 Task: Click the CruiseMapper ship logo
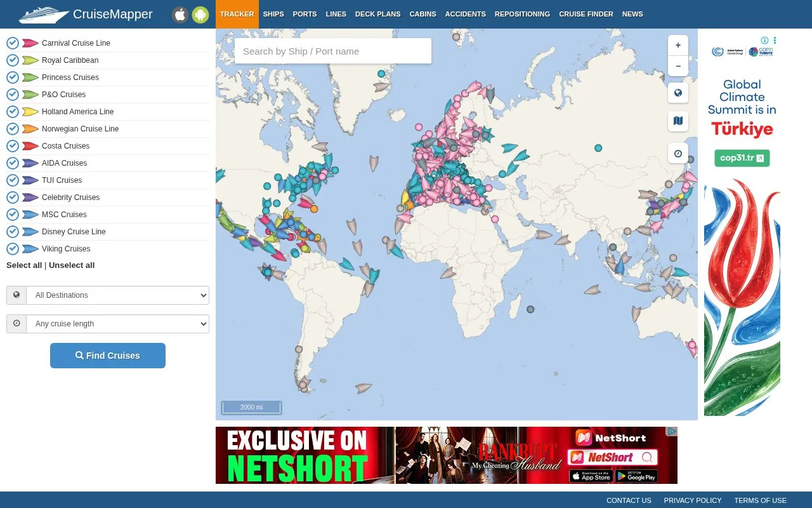pyautogui.click(x=44, y=15)
